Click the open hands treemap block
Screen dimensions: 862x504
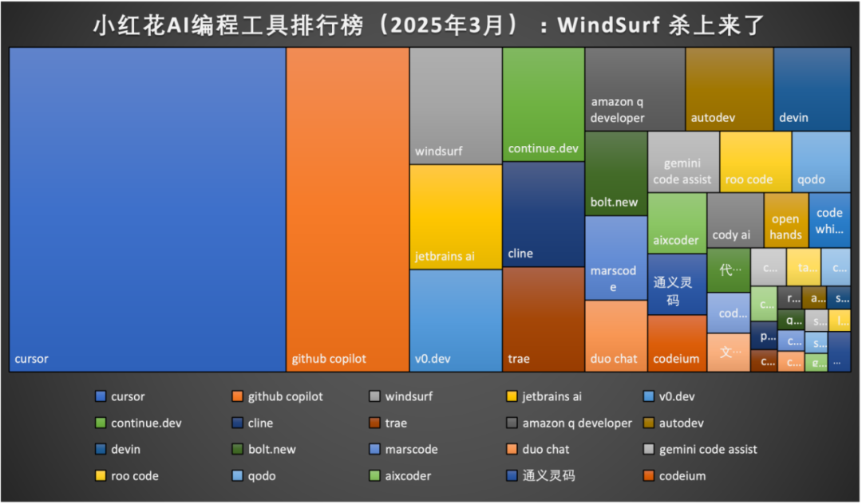tap(786, 220)
